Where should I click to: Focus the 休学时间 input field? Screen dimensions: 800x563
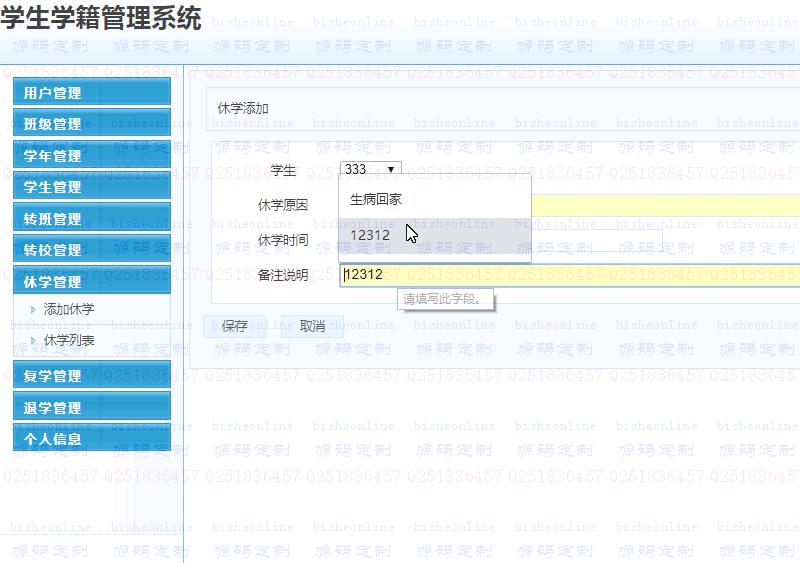tap(597, 240)
